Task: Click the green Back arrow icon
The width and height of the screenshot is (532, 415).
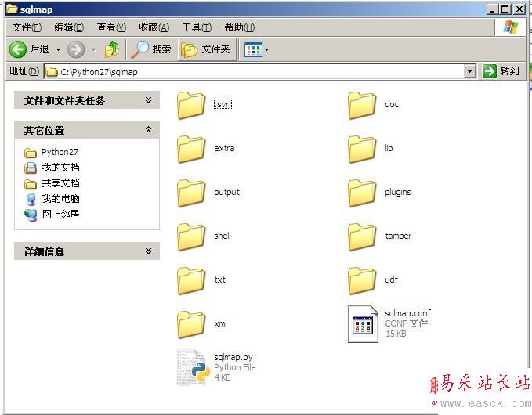Action: pos(18,49)
